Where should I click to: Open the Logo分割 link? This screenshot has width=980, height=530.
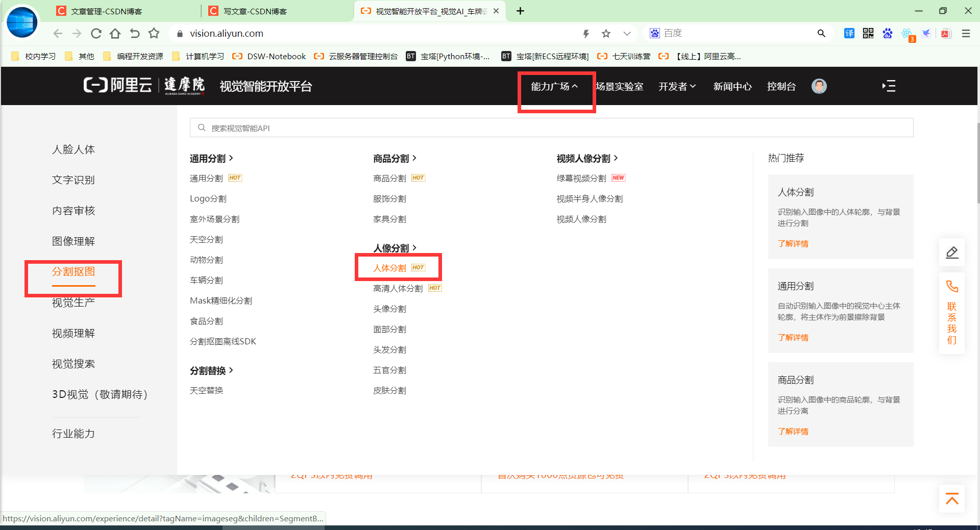[x=208, y=199]
